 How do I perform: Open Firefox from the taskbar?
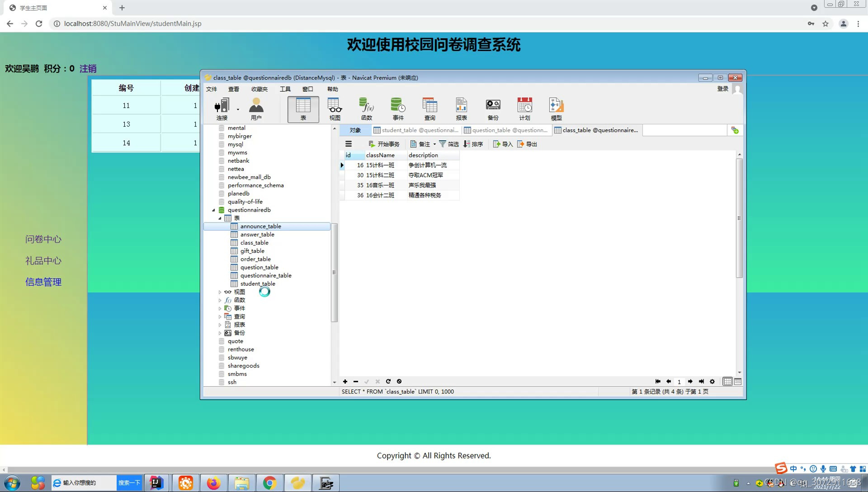pyautogui.click(x=213, y=483)
